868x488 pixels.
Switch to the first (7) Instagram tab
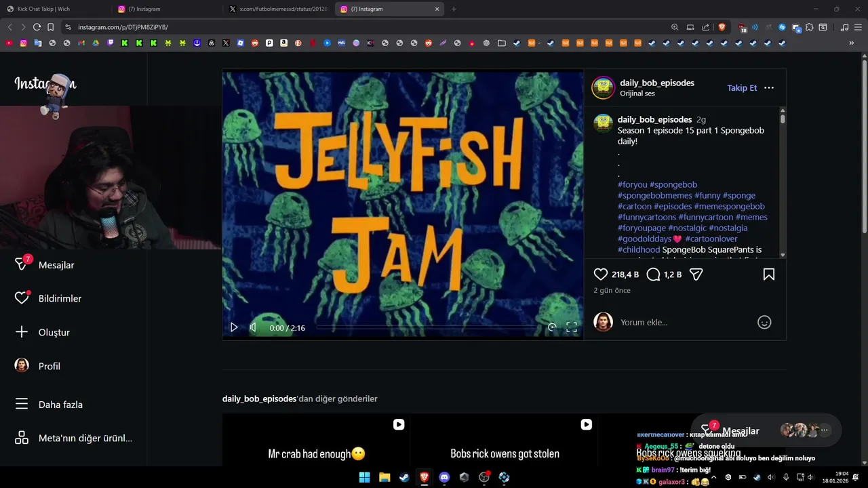166,9
